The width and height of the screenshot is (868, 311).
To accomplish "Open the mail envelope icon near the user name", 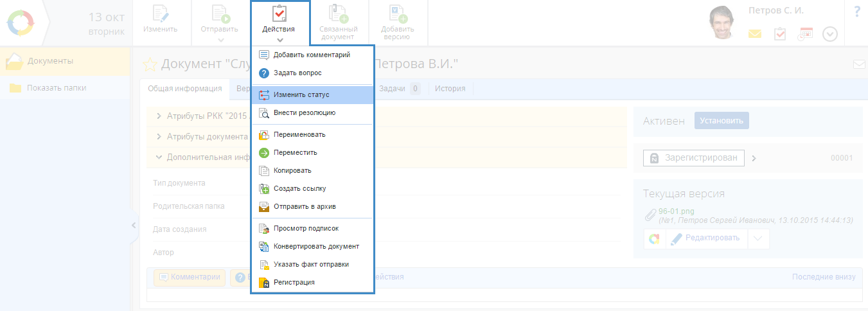I will (x=754, y=34).
